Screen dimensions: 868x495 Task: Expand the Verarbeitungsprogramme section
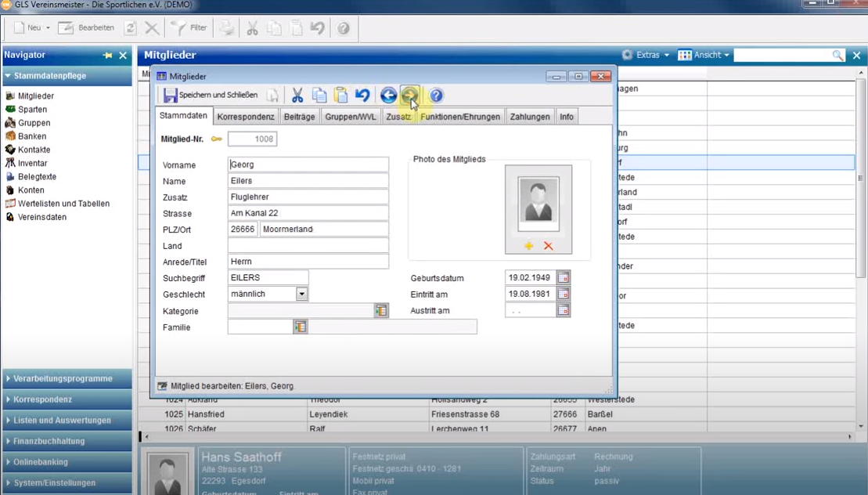click(x=67, y=379)
